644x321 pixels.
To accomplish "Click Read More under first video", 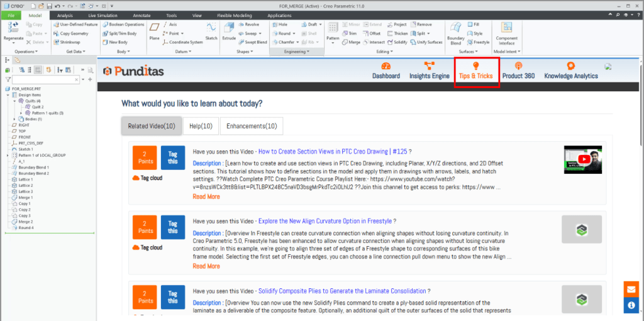I will coord(206,196).
